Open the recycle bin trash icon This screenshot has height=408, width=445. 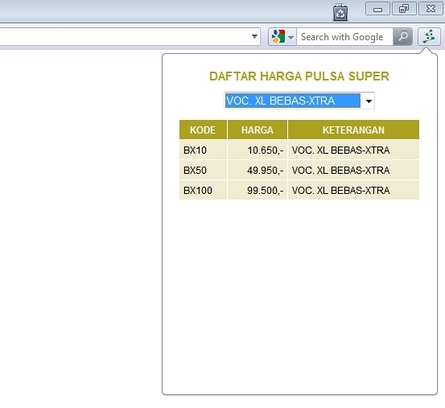(x=340, y=12)
